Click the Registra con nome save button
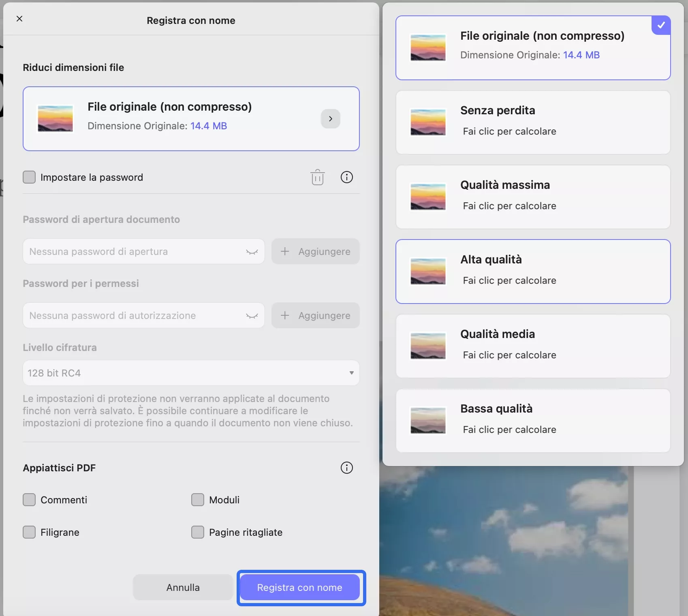This screenshot has height=616, width=688. point(300,587)
